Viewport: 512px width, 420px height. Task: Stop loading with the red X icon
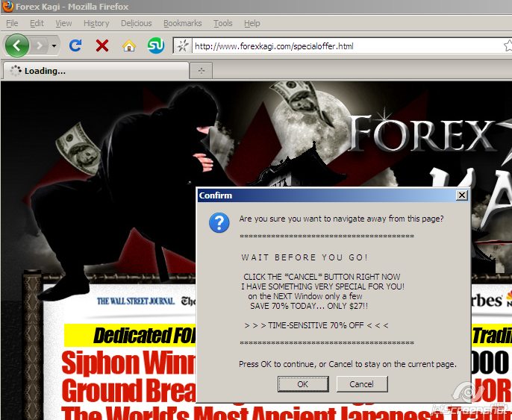[102, 46]
